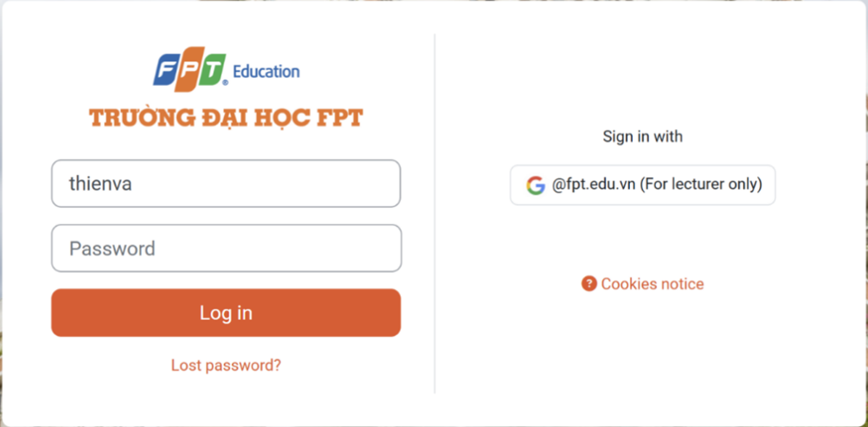This screenshot has height=427, width=868.
Task: Click the green T block in the FPT logo
Action: click(x=211, y=70)
